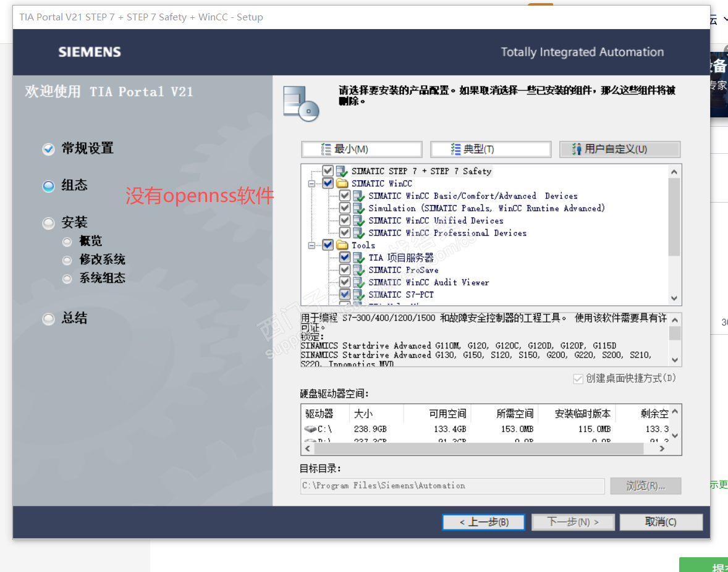Go back with 上一步(B) button
The image size is (728, 572).
(484, 522)
